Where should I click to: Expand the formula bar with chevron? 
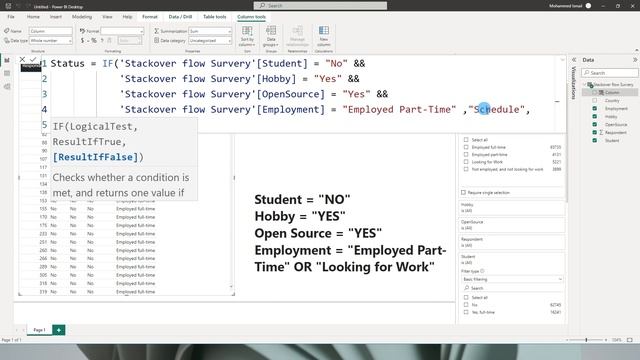562,60
